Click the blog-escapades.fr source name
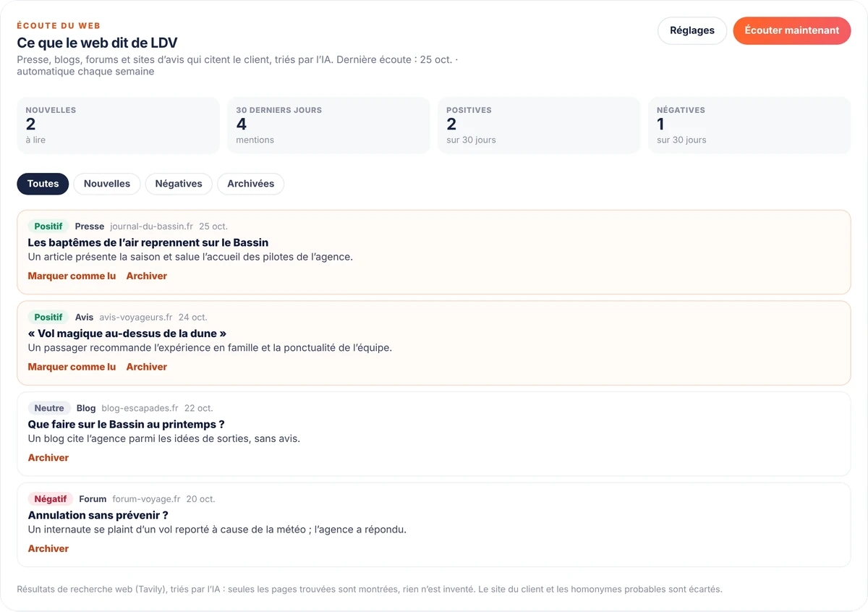Image resolution: width=868 pixels, height=612 pixels. click(x=140, y=409)
